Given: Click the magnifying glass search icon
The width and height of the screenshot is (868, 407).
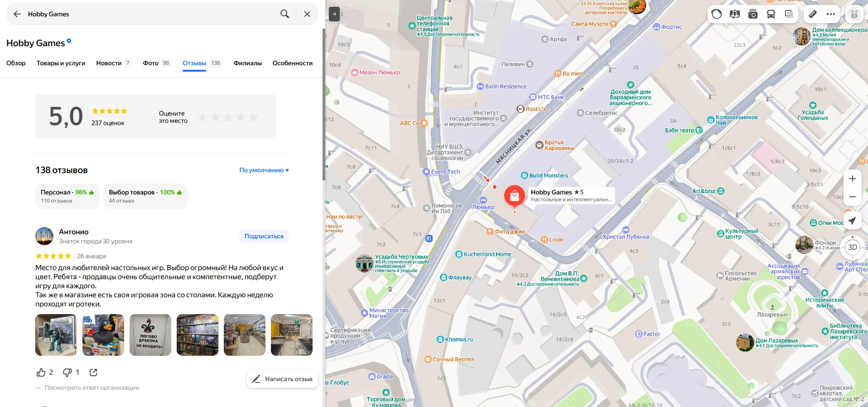Looking at the screenshot, I should pyautogui.click(x=285, y=14).
